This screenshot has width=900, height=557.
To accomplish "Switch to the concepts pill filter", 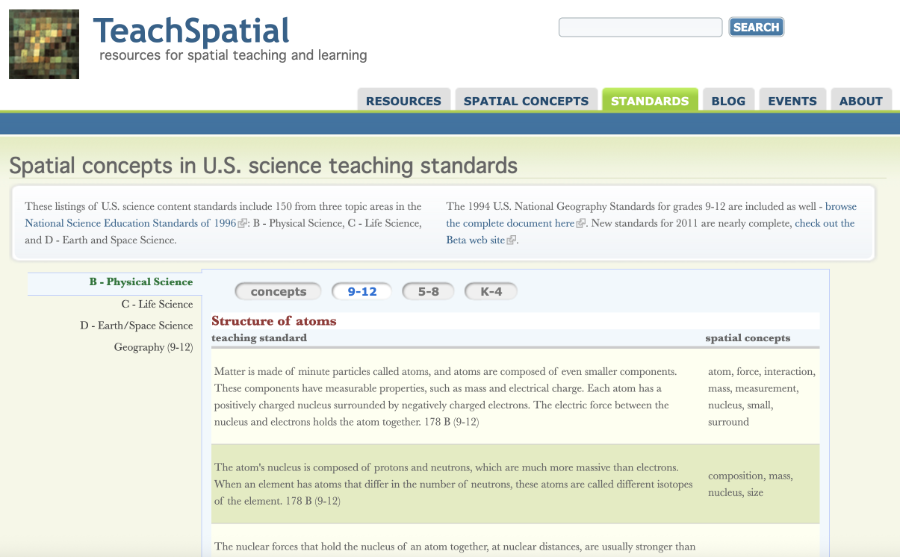I will [278, 292].
